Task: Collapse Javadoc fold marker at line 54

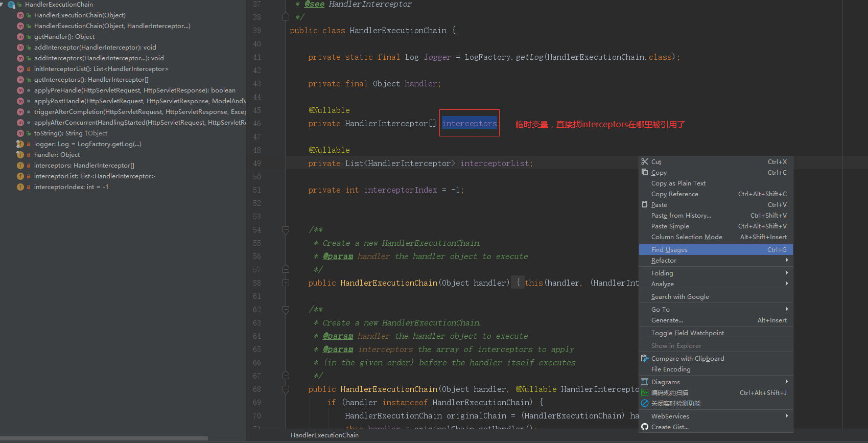Action: [286, 230]
